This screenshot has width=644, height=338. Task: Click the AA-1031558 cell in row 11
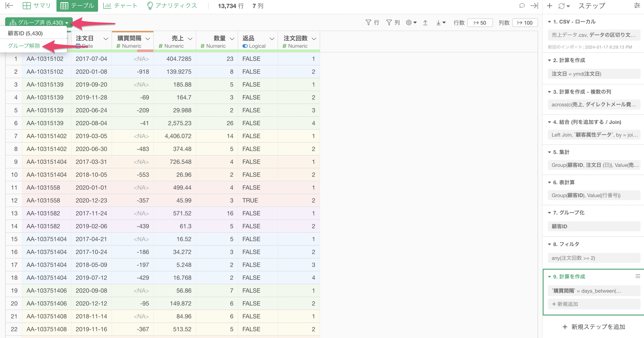pos(47,187)
